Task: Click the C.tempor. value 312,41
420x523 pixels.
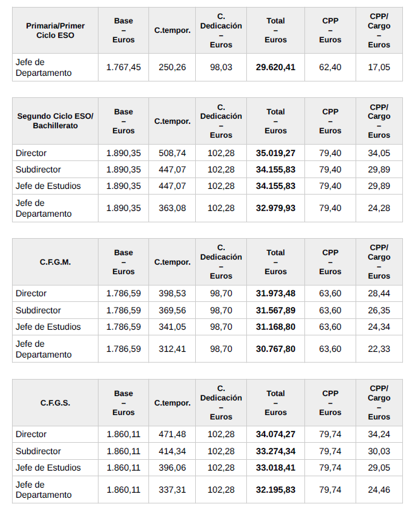Action: [172, 349]
